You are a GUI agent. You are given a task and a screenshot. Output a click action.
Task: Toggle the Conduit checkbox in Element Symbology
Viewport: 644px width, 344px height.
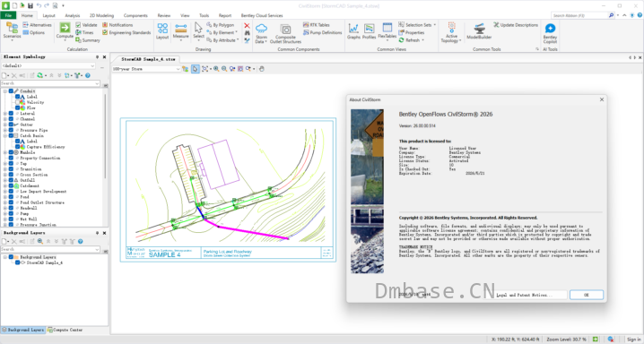[x=11, y=91]
